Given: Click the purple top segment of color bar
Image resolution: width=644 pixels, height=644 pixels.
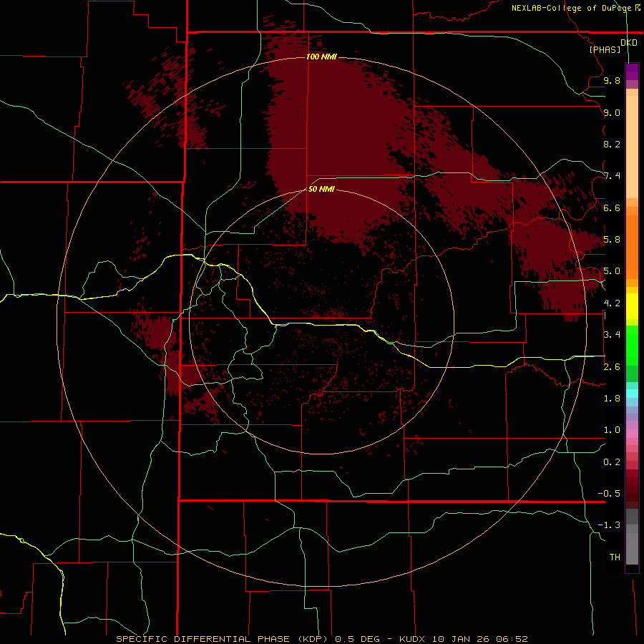Looking at the screenshot, I should 632,72.
